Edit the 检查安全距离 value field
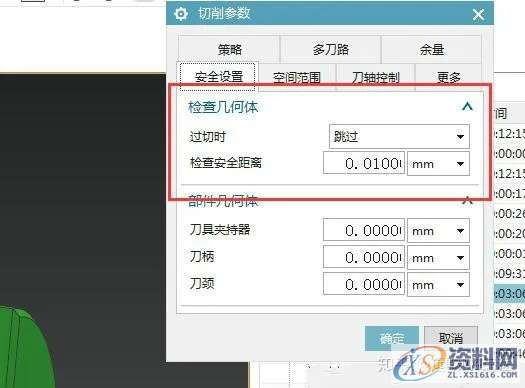The width and height of the screenshot is (525, 388). (364, 163)
